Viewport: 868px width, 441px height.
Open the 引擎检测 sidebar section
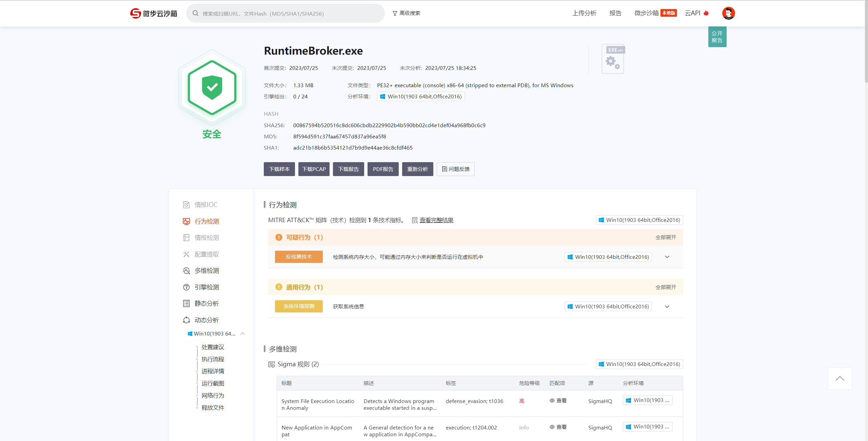pos(206,287)
